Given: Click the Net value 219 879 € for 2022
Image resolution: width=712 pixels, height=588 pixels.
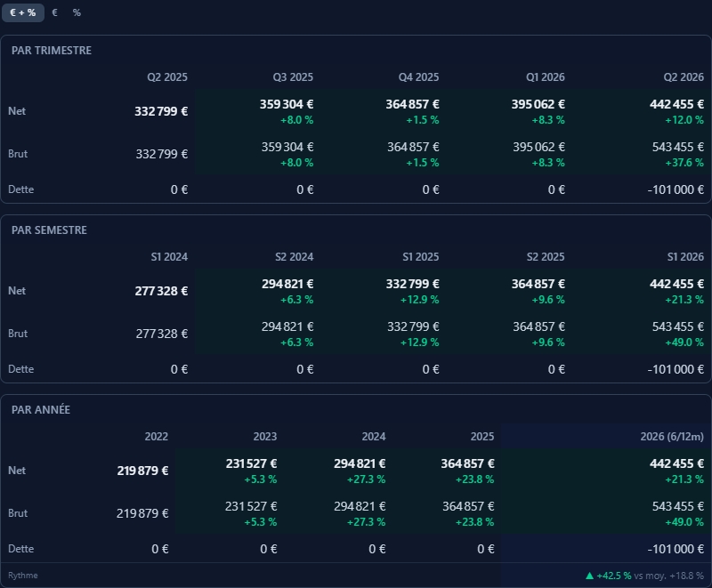Looking at the screenshot, I should (142, 471).
